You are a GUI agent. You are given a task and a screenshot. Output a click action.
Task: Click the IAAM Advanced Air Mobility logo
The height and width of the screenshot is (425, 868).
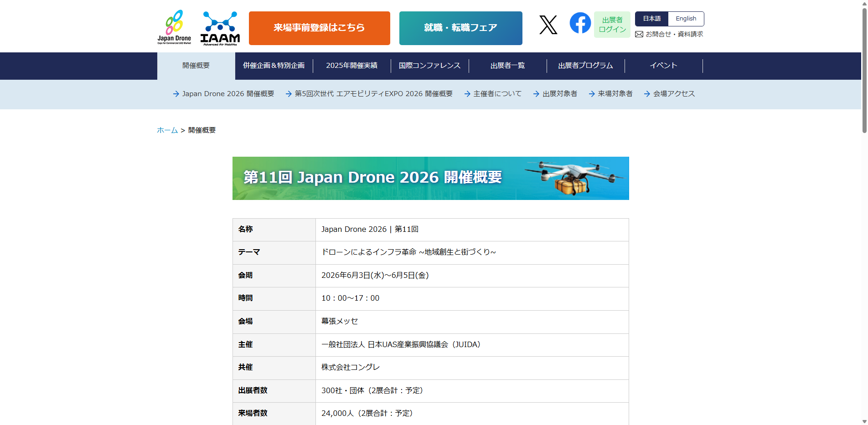(220, 28)
